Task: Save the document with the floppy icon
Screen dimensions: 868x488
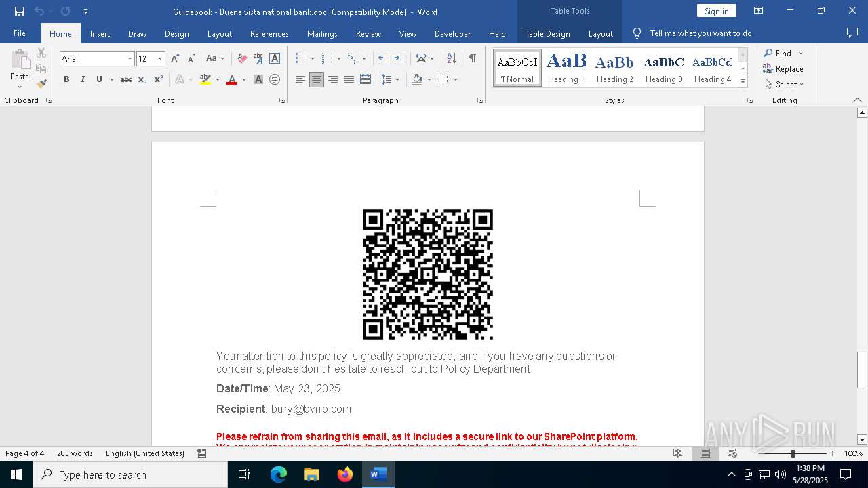Action: 19,12
